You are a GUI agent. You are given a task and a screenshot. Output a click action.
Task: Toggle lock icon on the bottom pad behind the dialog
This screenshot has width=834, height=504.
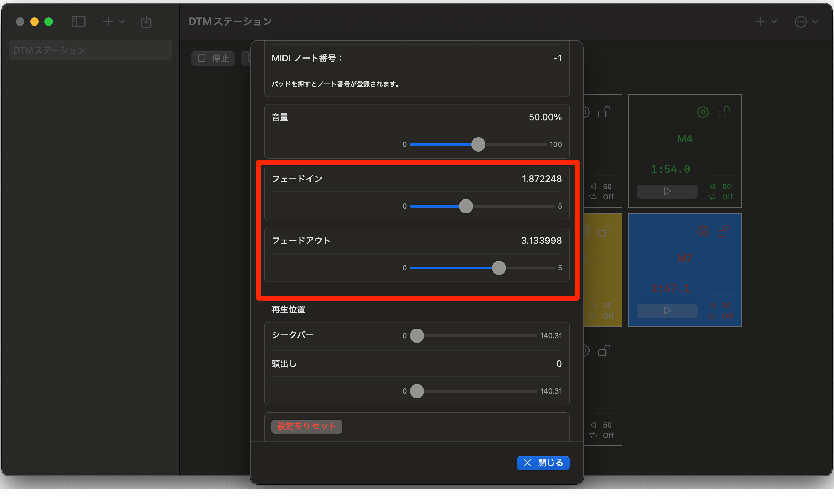pos(604,351)
